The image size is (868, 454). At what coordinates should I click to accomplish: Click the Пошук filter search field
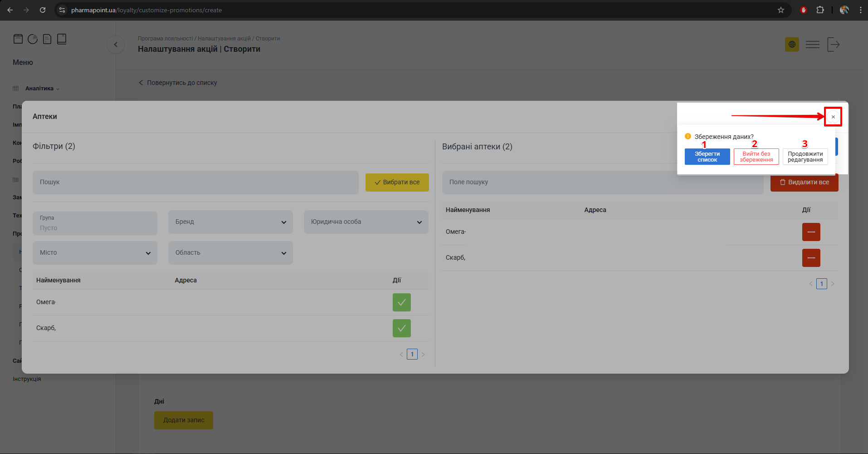(195, 182)
